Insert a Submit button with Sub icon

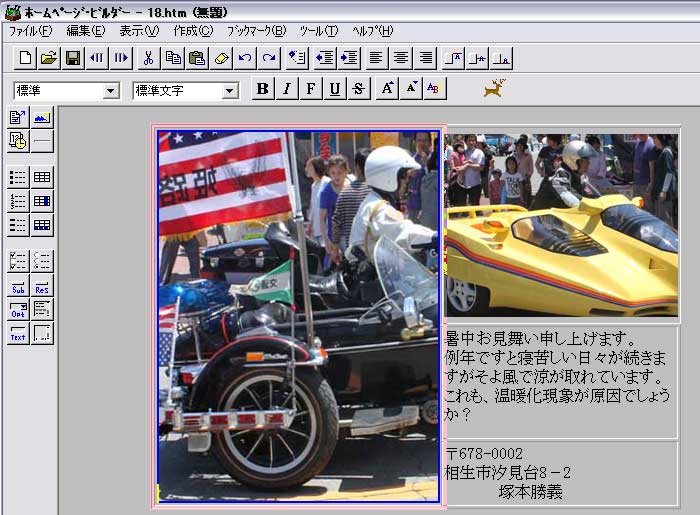point(18,286)
